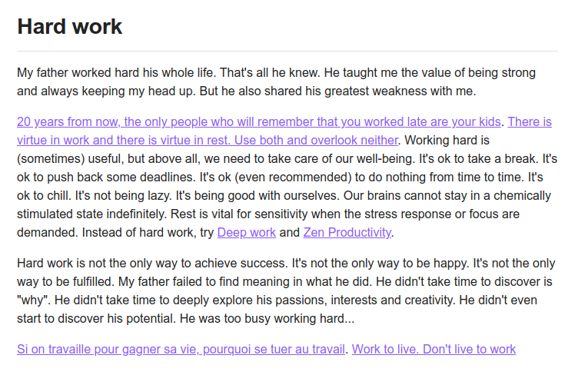
Task: Open the "20 years from now" link
Action: pyautogui.click(x=259, y=121)
